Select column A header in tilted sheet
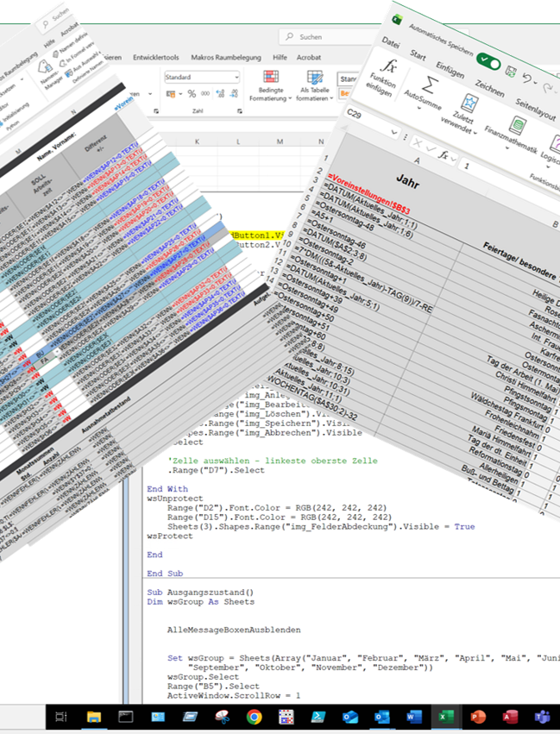 pos(417,160)
